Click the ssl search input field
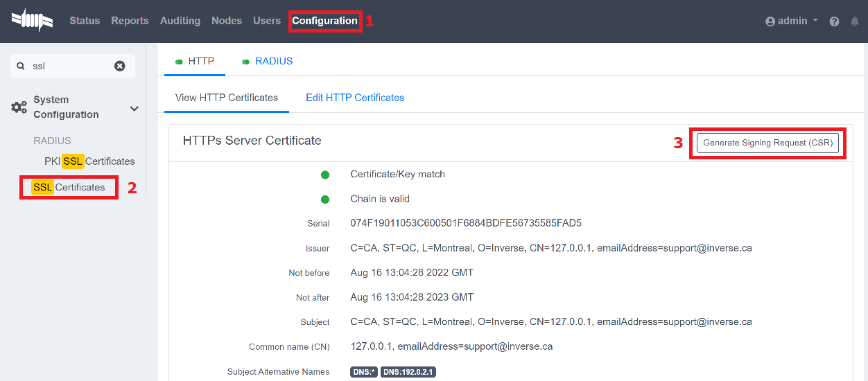Image resolution: width=868 pixels, height=381 pixels. [69, 66]
